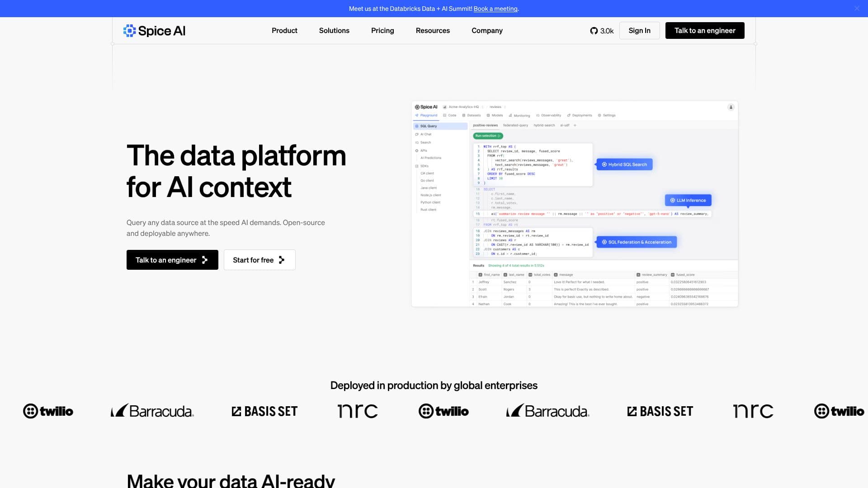Go to the Pricing page
The width and height of the screenshot is (868, 488).
coord(382,31)
